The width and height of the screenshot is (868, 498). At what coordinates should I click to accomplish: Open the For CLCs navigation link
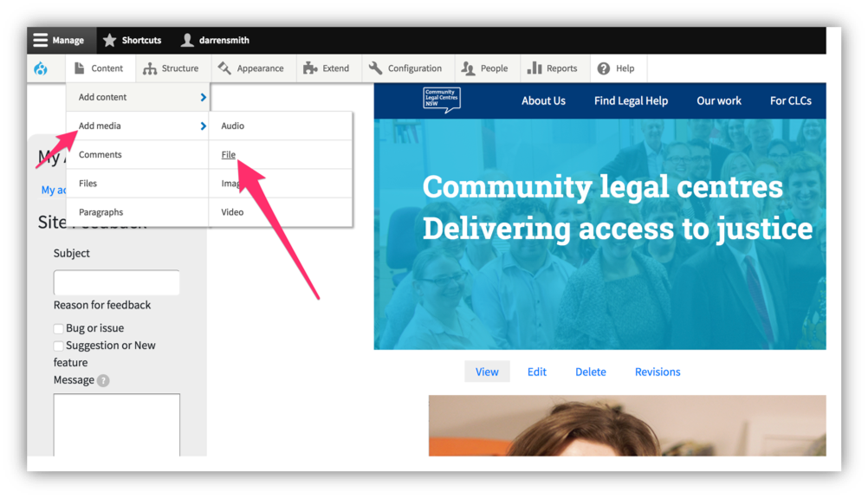coord(791,100)
